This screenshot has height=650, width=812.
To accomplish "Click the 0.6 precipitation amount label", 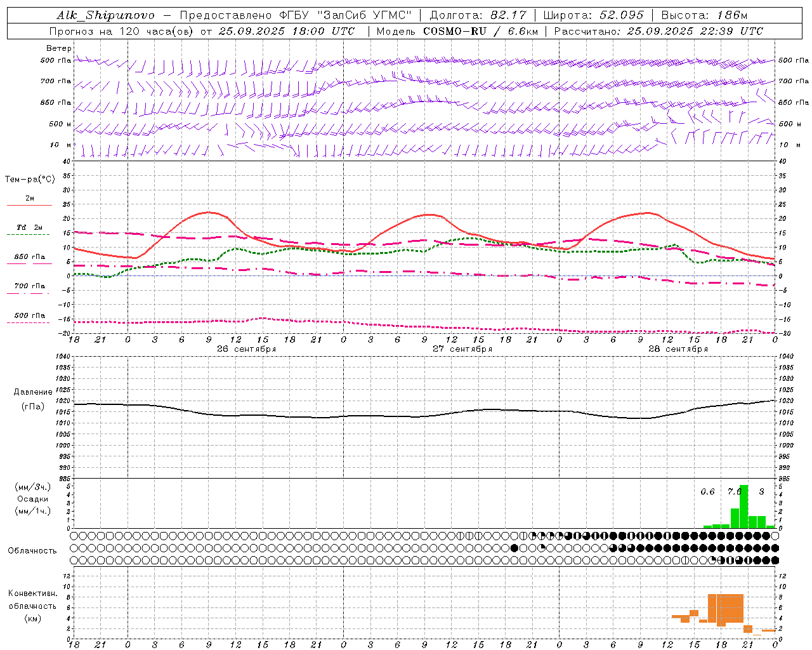I will tap(707, 491).
